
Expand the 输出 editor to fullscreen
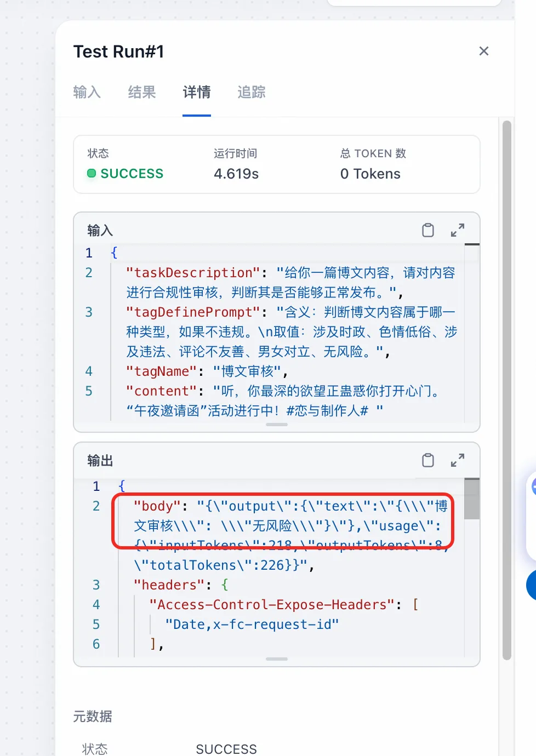pos(458,460)
